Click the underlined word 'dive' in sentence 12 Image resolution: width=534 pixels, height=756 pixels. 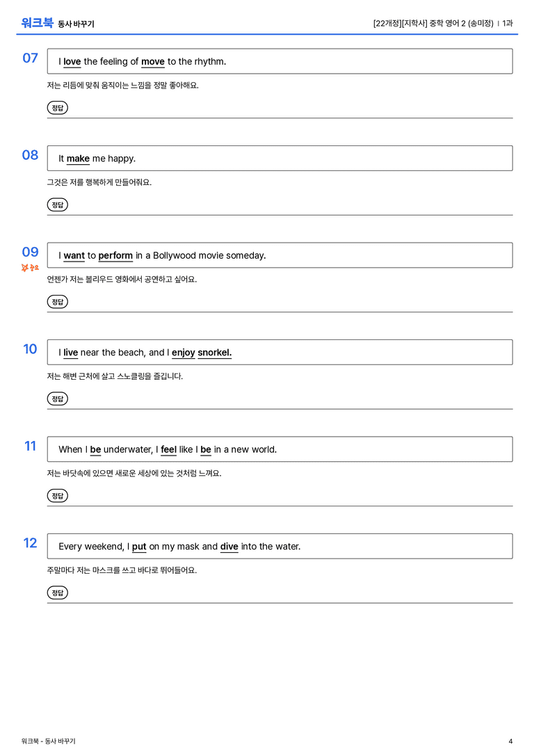coord(229,546)
